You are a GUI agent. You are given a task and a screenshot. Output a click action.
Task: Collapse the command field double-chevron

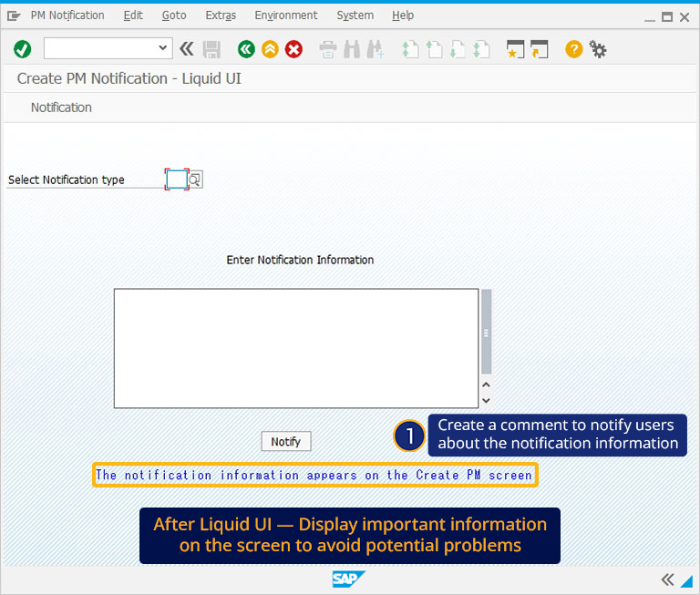[187, 48]
